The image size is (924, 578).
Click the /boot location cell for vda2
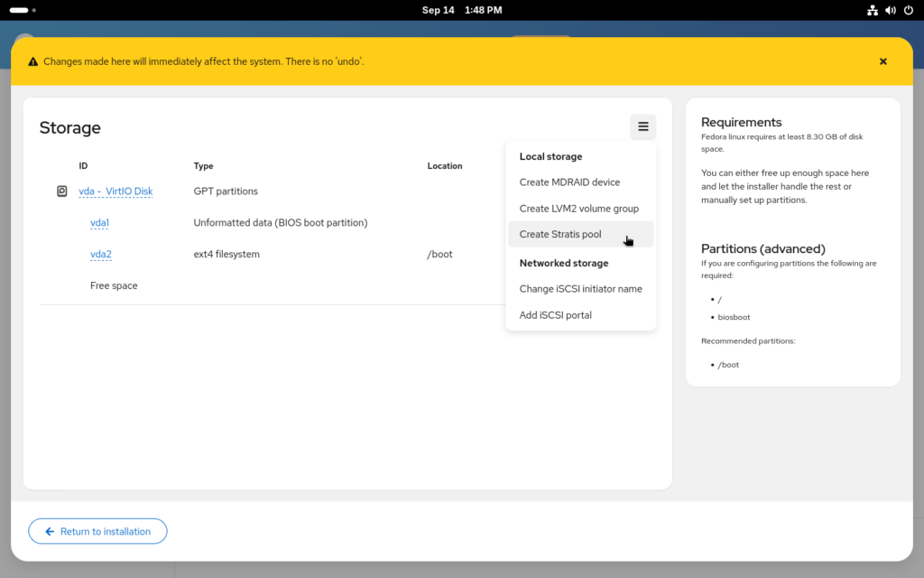(x=439, y=254)
